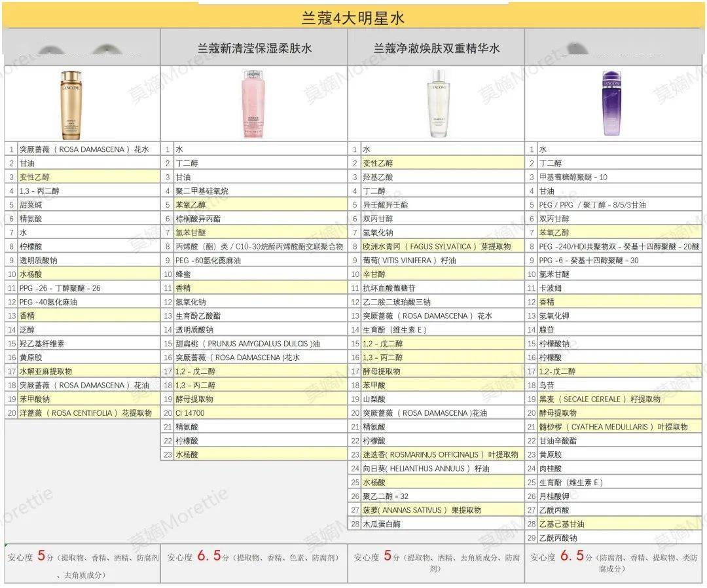Select 葡萄 (VITIS VINIFERA) 籽油
The image size is (707, 588).
(409, 261)
